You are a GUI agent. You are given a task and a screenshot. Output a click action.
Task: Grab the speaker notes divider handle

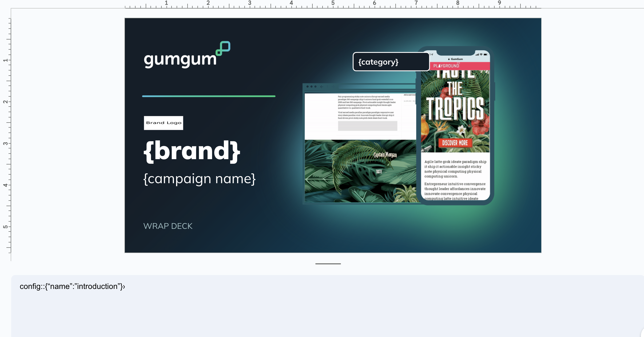click(x=328, y=264)
